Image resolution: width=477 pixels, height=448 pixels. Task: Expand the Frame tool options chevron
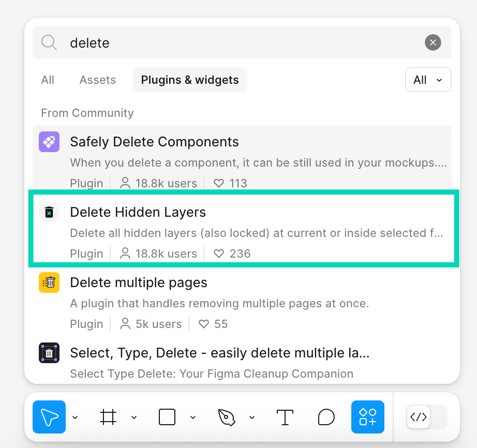coord(134,417)
